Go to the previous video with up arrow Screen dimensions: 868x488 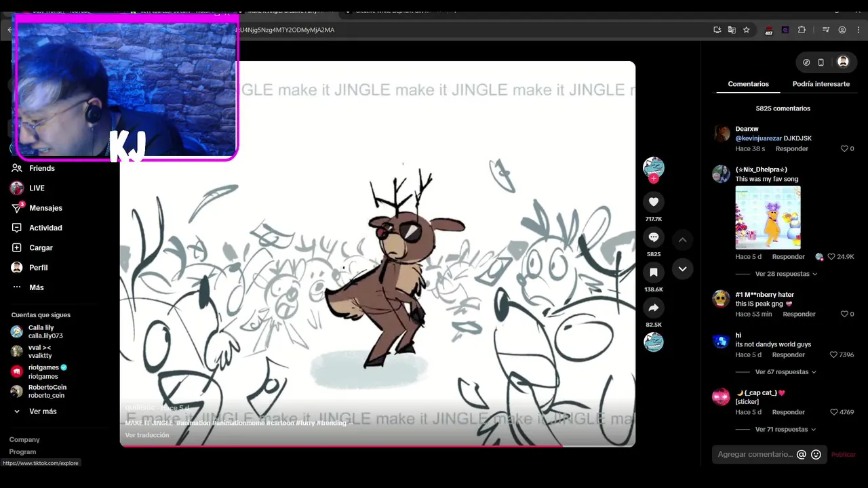pos(683,240)
